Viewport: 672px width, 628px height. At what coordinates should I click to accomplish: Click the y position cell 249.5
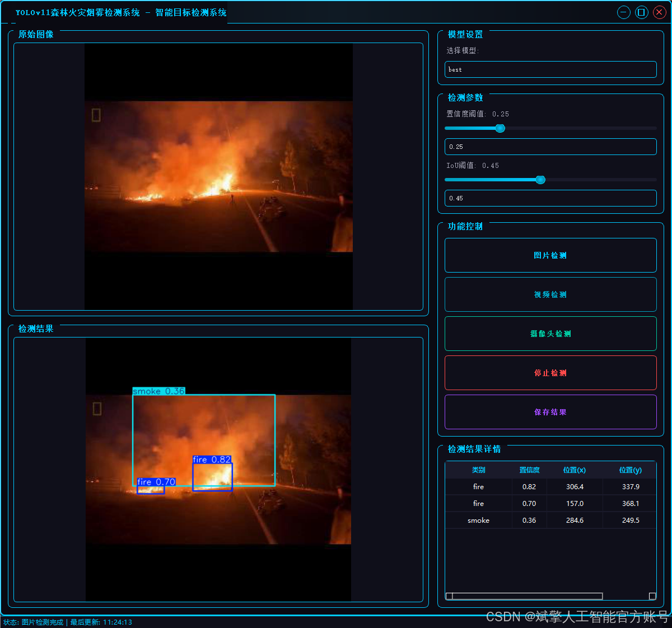point(630,521)
